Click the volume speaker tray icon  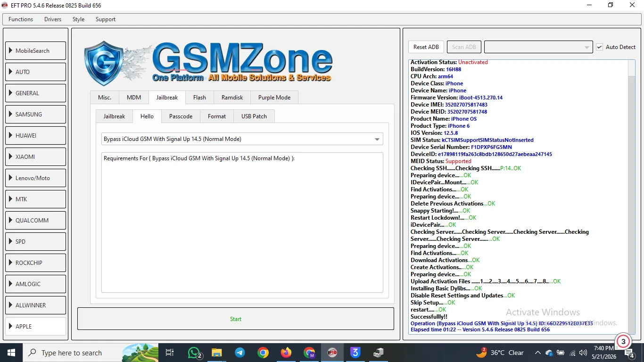(x=584, y=353)
